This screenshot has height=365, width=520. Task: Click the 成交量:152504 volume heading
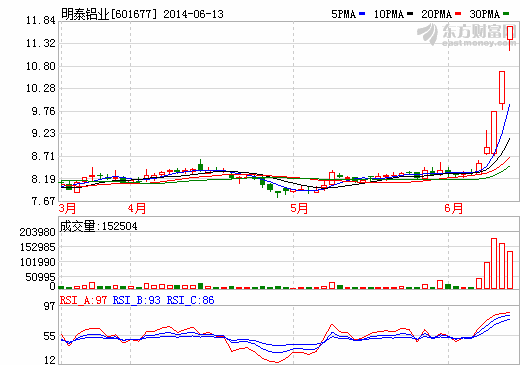[x=98, y=226]
